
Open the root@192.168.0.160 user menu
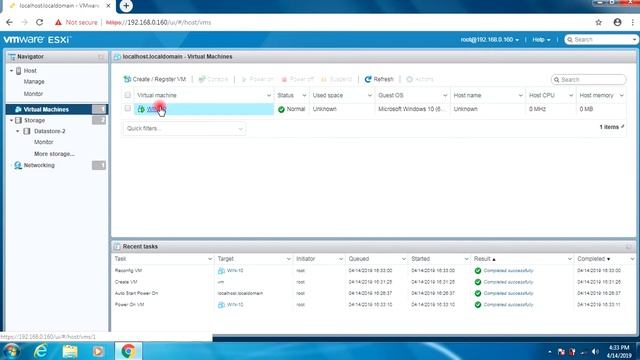[x=490, y=40]
